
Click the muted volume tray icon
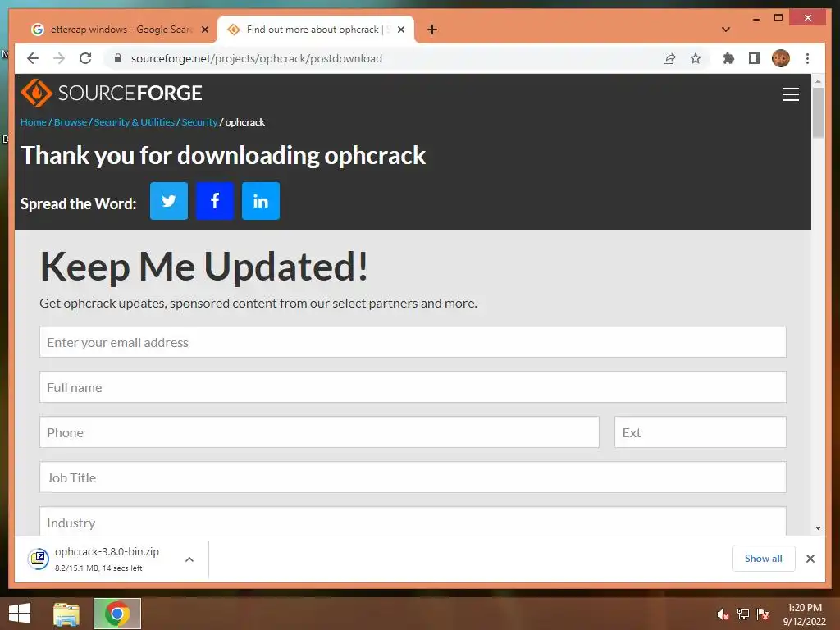click(723, 615)
